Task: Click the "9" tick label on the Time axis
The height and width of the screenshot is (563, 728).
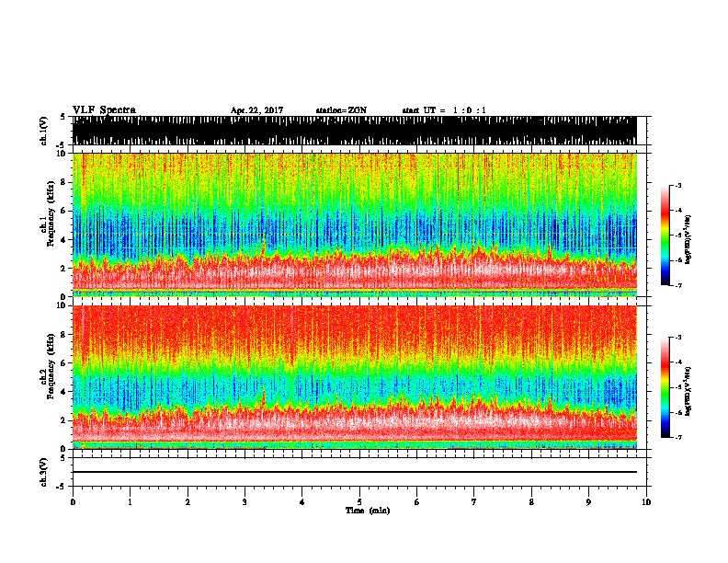Action: (588, 502)
